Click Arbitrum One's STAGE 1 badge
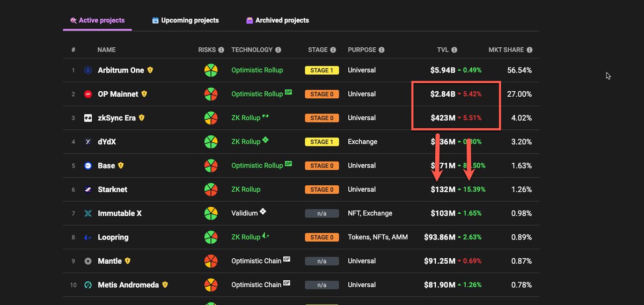Viewport: 644px width, 305px height. [x=322, y=70]
